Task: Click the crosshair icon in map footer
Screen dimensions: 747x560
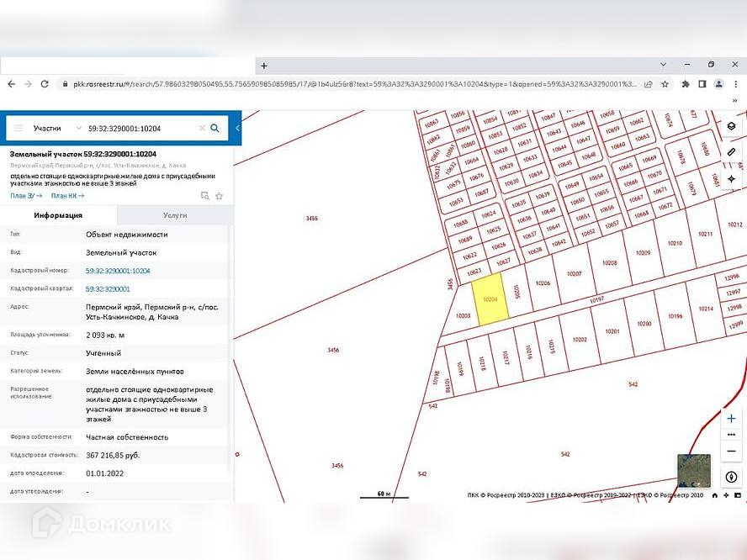Action: [x=726, y=495]
